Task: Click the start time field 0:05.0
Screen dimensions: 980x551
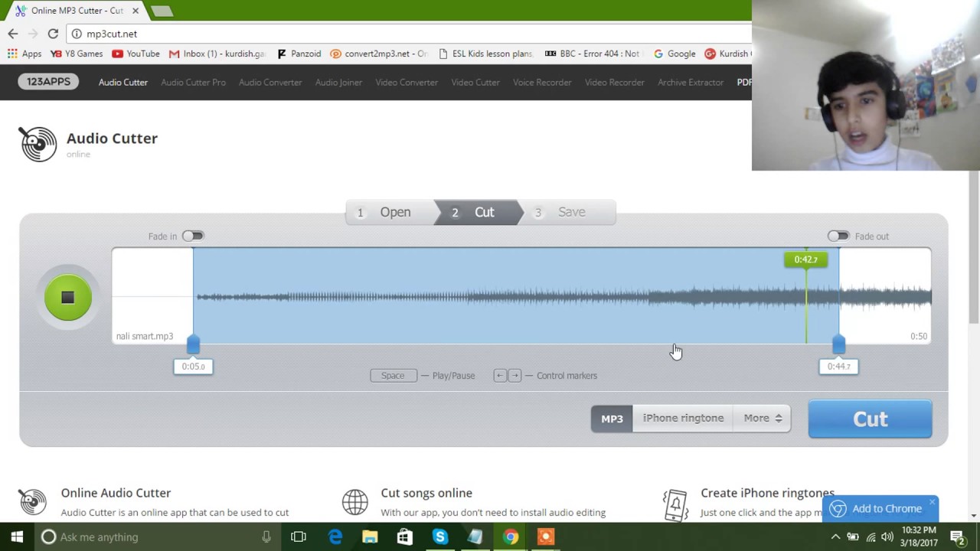Action: point(193,367)
